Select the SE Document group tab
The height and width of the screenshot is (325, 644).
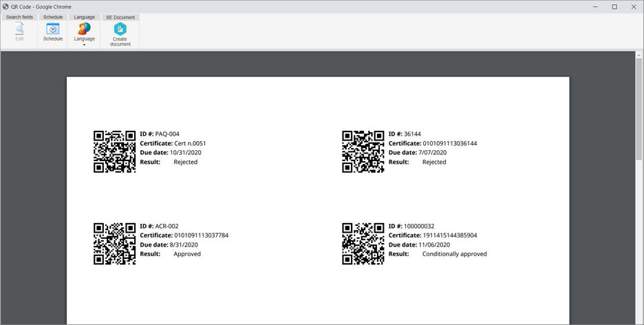pos(120,17)
